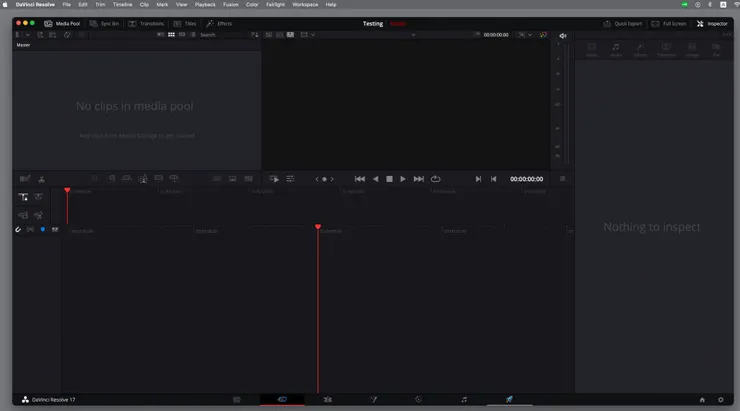This screenshot has width=740, height=411.
Task: Toggle loop playback
Action: [x=436, y=179]
